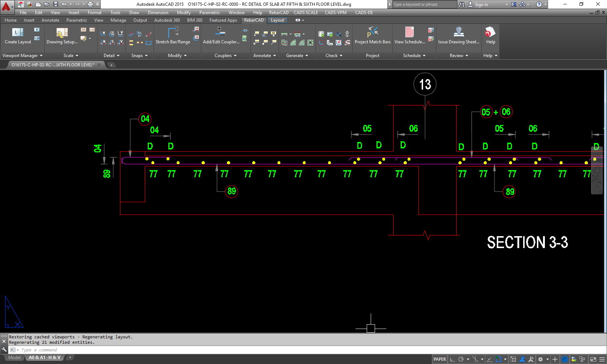Open the Dimension menu
Image resolution: width=607 pixels, height=364 pixels.
(158, 12)
